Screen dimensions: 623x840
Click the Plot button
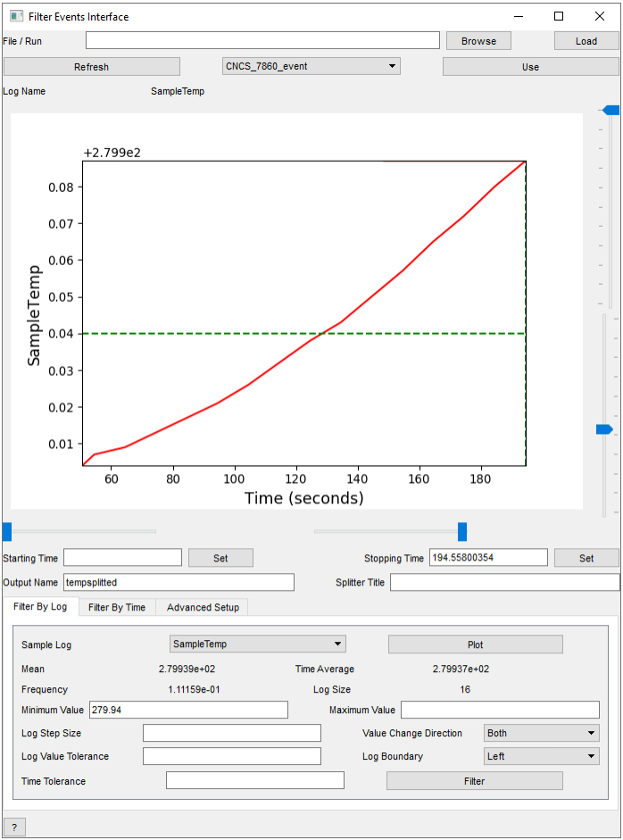[475, 645]
